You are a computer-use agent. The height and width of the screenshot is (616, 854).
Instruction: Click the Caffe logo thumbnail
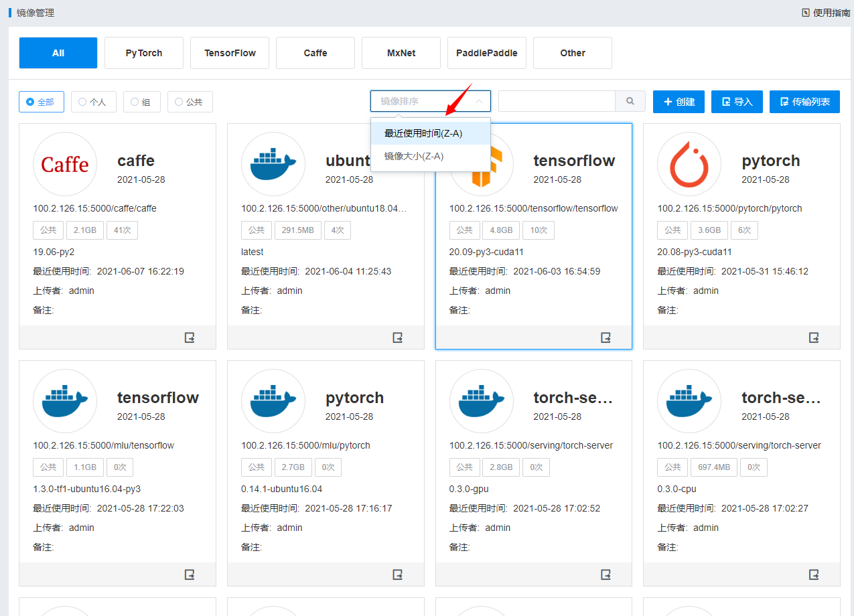coord(65,164)
